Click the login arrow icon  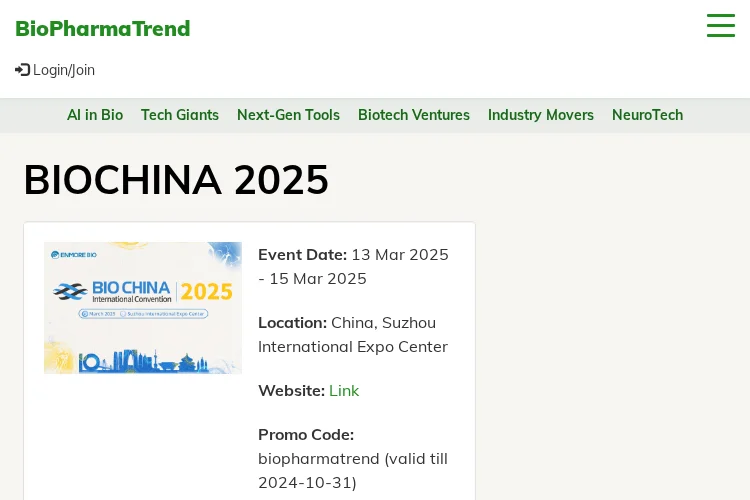[x=22, y=70]
